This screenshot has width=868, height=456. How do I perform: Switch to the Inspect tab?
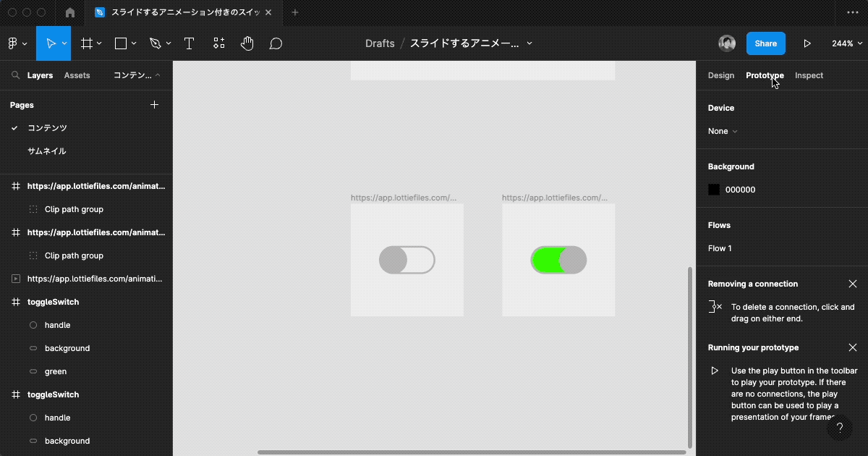pyautogui.click(x=809, y=75)
